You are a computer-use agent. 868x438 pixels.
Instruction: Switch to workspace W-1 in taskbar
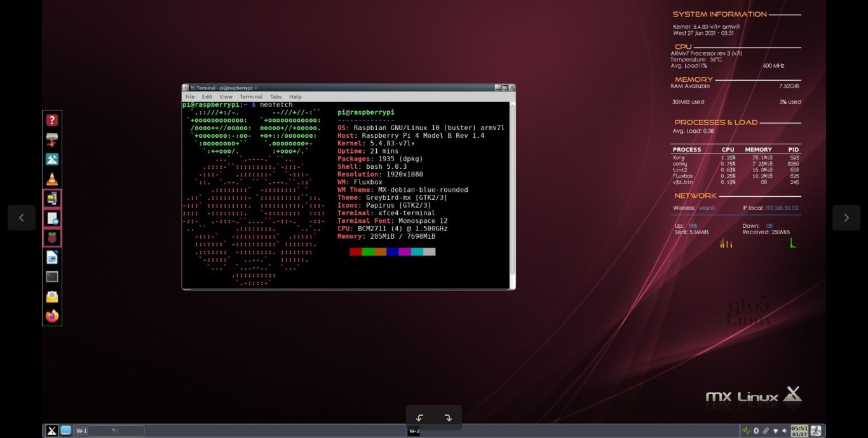click(x=81, y=431)
